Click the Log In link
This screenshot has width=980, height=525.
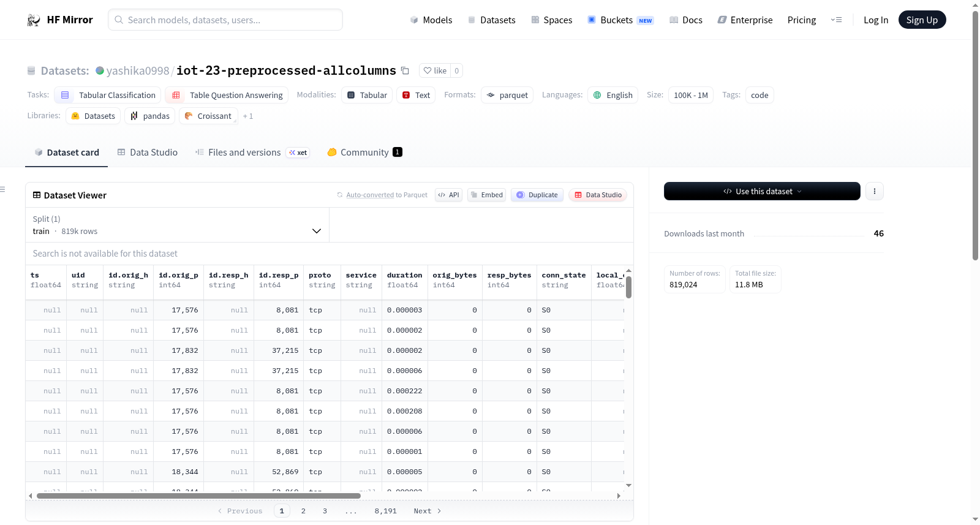pyautogui.click(x=876, y=20)
